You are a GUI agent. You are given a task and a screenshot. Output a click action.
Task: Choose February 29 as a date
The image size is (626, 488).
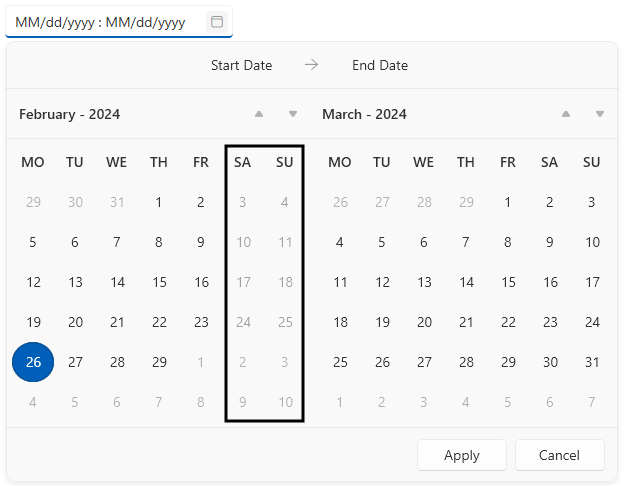159,362
